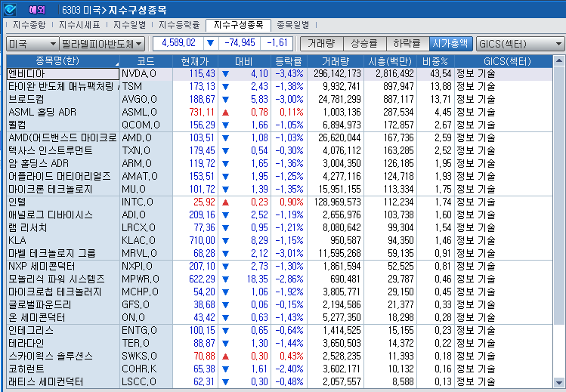Click the 종목명(한) column header

coord(63,61)
